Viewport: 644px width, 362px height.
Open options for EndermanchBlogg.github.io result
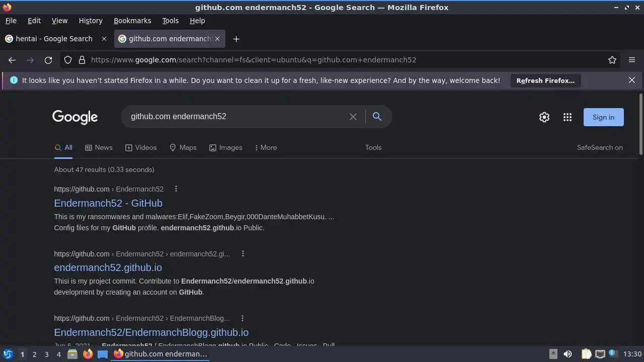click(x=243, y=318)
